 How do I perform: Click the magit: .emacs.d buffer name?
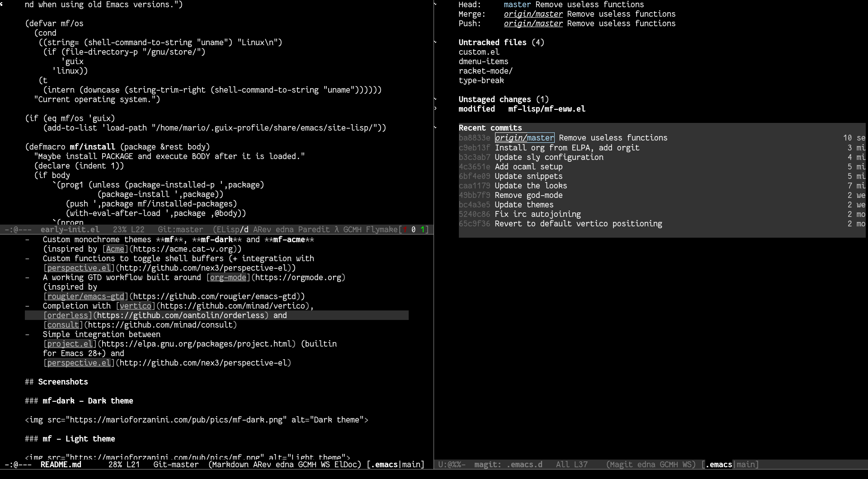[x=508, y=465]
